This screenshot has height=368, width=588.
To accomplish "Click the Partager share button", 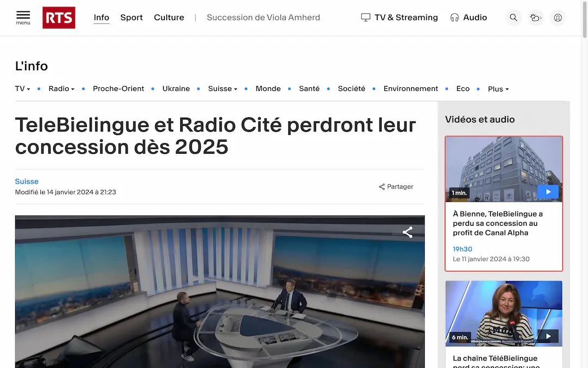I will [x=396, y=186].
